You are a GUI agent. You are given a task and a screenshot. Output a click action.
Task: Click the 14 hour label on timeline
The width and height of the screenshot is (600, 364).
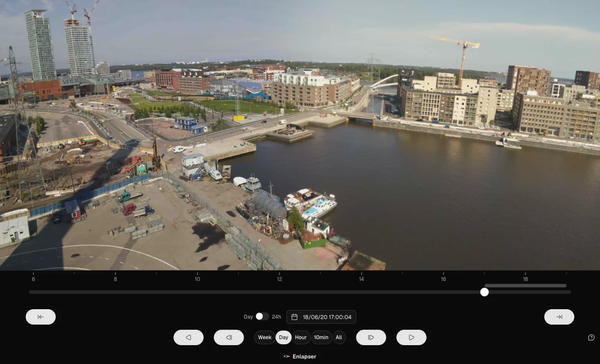tap(361, 279)
